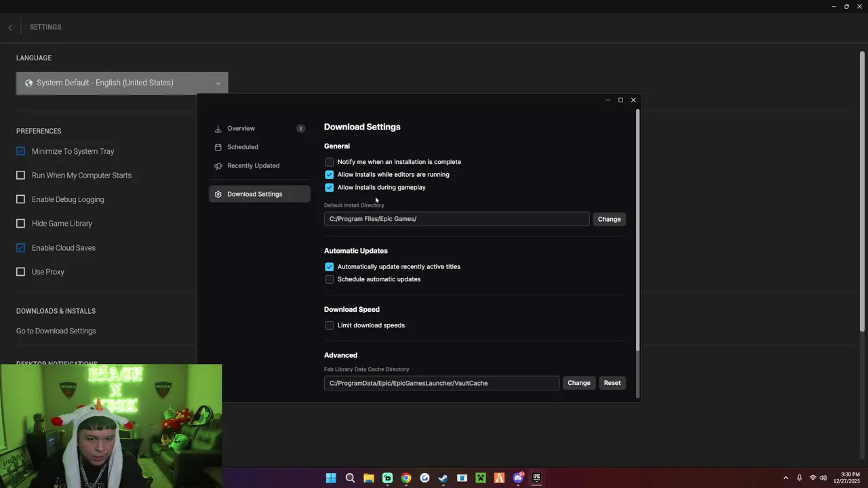This screenshot has height=488, width=868.
Task: Select the Recently Updated tab
Action: [259, 166]
